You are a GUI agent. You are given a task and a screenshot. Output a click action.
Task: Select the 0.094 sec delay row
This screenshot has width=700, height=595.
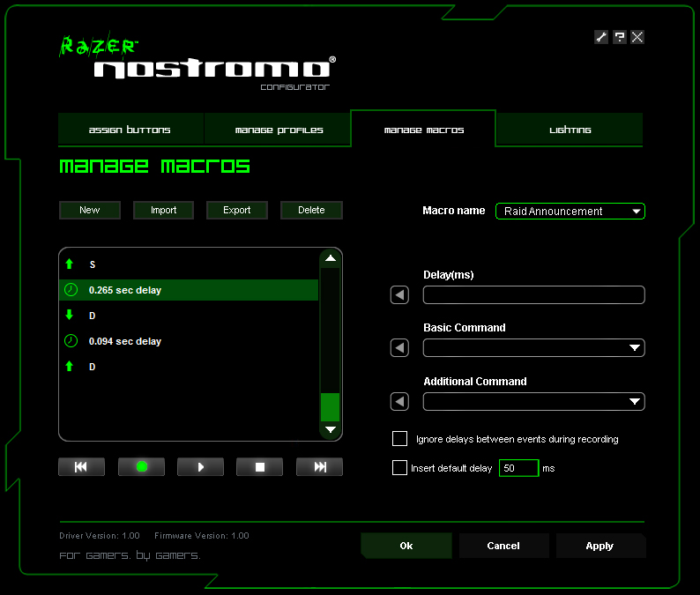click(189, 341)
